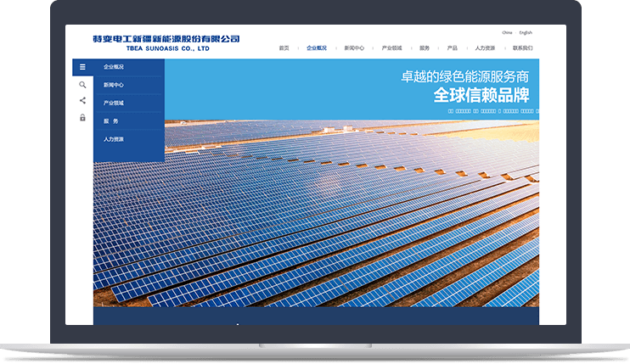Open 服务 in top navigation bar
Screen dimensions: 630x364
click(x=425, y=48)
